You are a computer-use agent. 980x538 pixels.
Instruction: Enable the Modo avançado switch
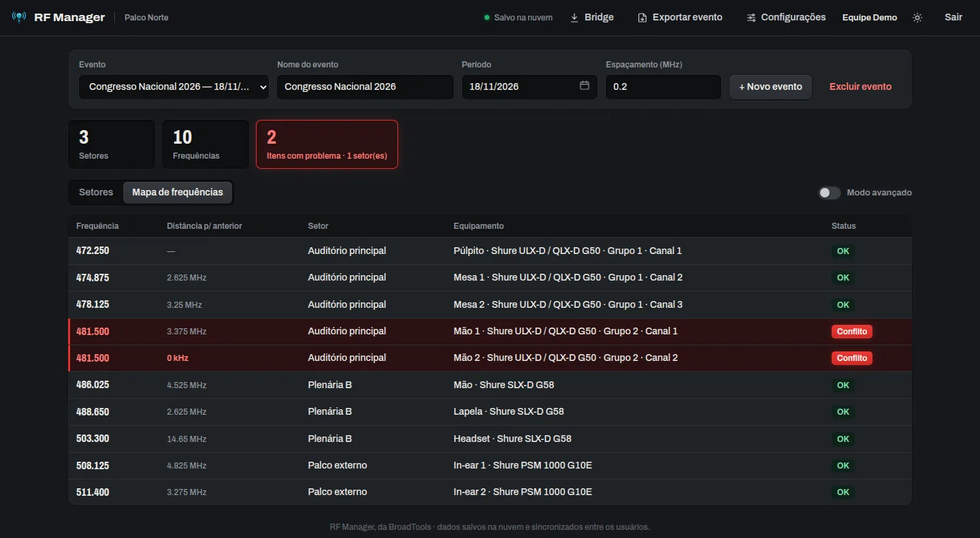(830, 193)
